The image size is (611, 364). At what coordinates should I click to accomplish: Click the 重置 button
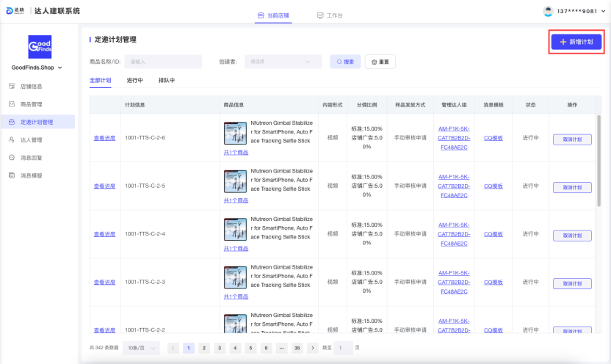pyautogui.click(x=380, y=62)
